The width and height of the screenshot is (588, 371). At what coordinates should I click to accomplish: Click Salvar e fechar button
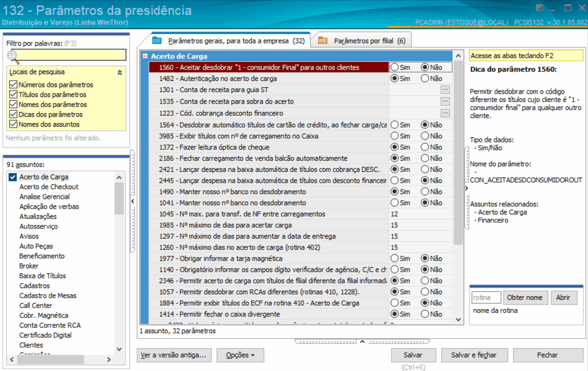(x=474, y=355)
